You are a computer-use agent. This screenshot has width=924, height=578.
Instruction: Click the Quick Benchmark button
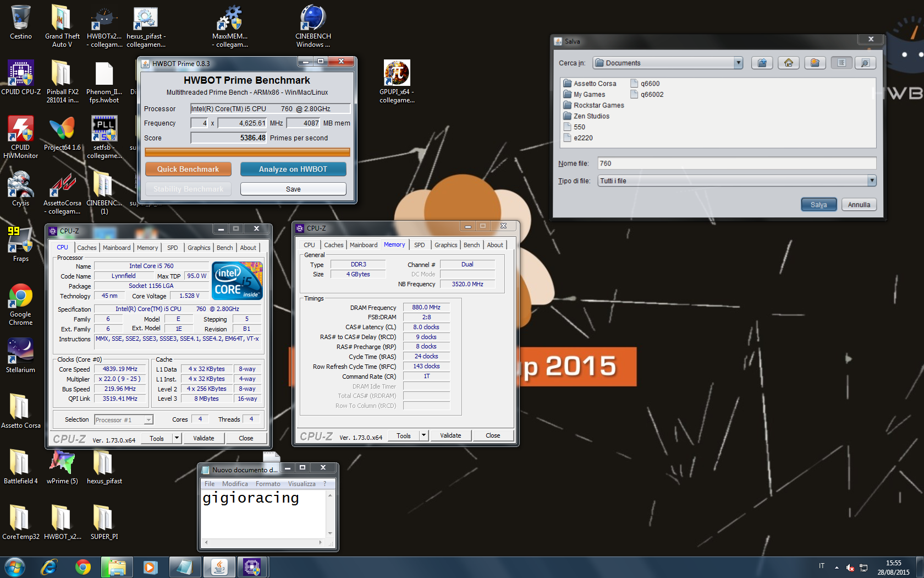point(188,169)
